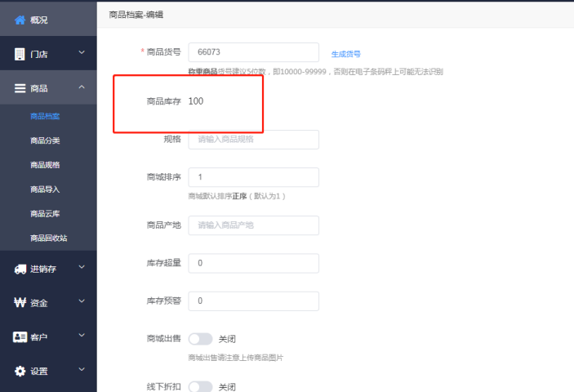The height and width of the screenshot is (392, 574).
Task: Select the 商品导入 submenu item
Action: (45, 189)
